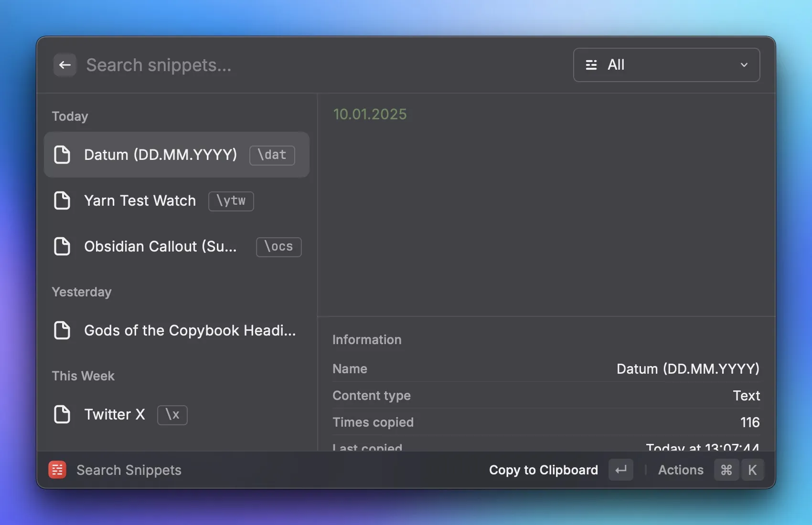This screenshot has width=812, height=525.
Task: Click the \ocs keyword tag
Action: [x=278, y=247]
